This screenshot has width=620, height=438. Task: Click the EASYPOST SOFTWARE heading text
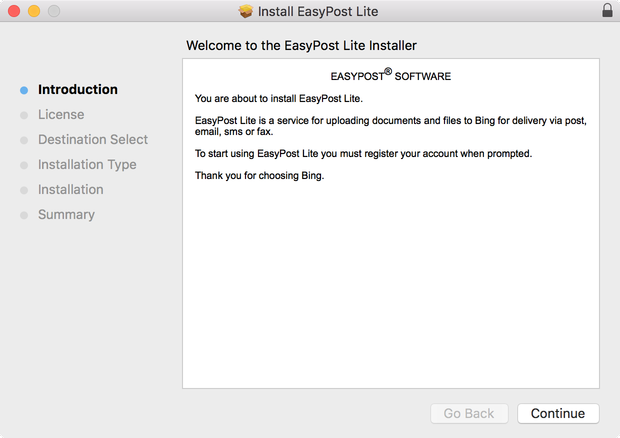tap(391, 75)
